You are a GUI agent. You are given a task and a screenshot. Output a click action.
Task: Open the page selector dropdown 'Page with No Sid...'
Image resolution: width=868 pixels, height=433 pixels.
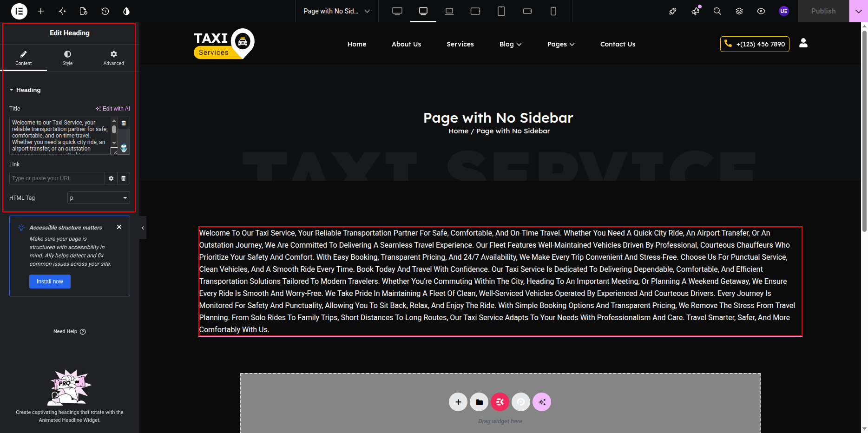click(x=336, y=11)
